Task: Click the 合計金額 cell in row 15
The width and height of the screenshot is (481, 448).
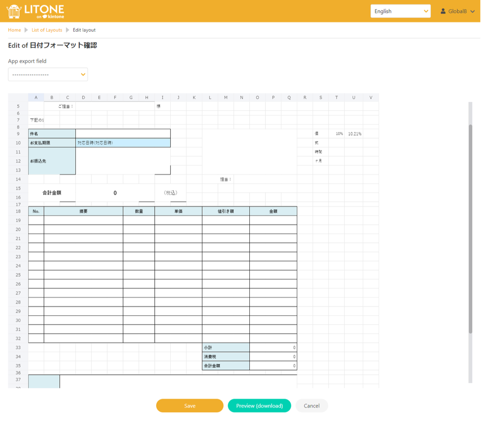Action: tap(52, 193)
